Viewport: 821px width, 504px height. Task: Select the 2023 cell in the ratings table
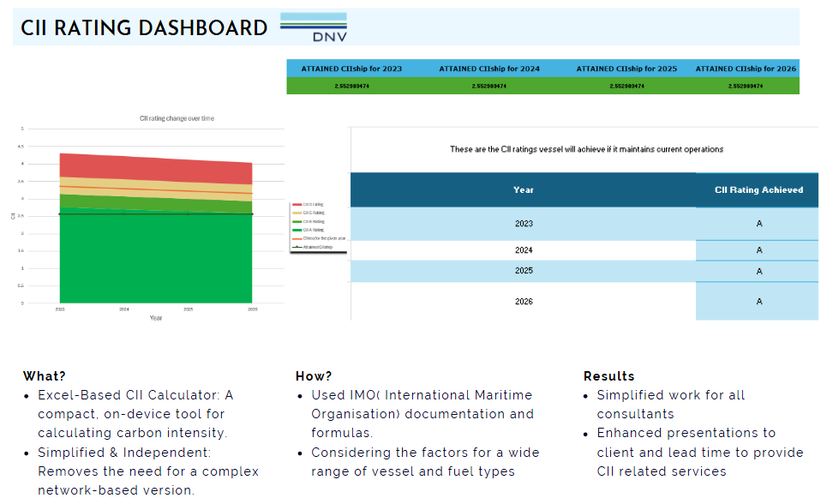pyautogui.click(x=524, y=224)
